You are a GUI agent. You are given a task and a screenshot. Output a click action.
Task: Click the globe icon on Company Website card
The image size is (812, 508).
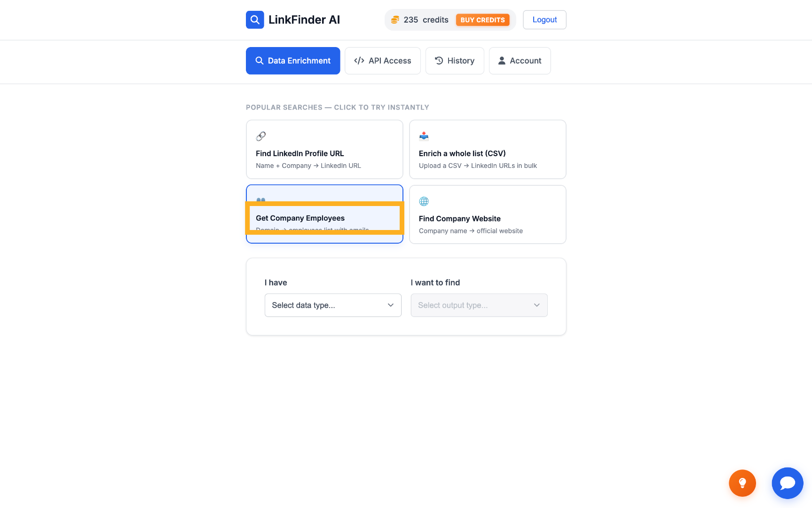point(424,201)
